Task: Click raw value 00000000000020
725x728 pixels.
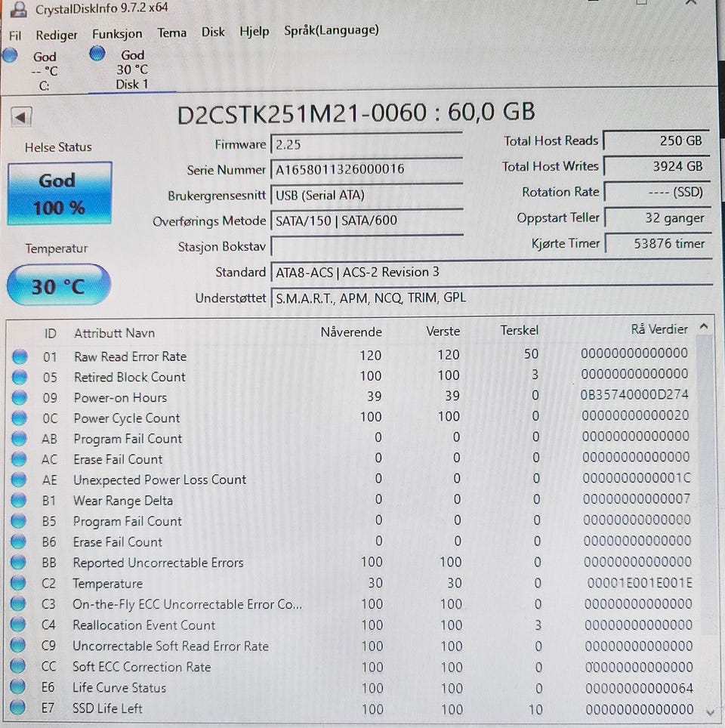Action: pyautogui.click(x=635, y=415)
